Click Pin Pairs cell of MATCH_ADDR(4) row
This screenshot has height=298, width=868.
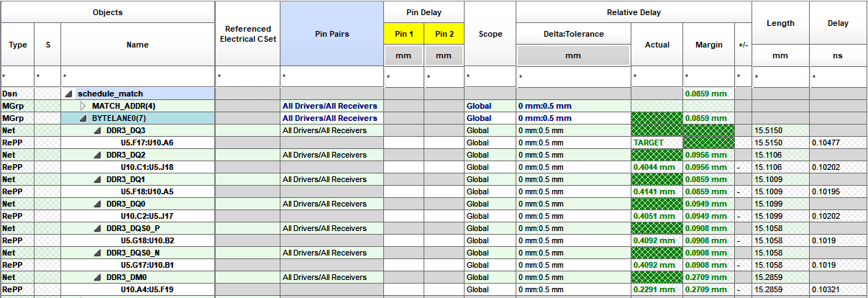tap(332, 106)
